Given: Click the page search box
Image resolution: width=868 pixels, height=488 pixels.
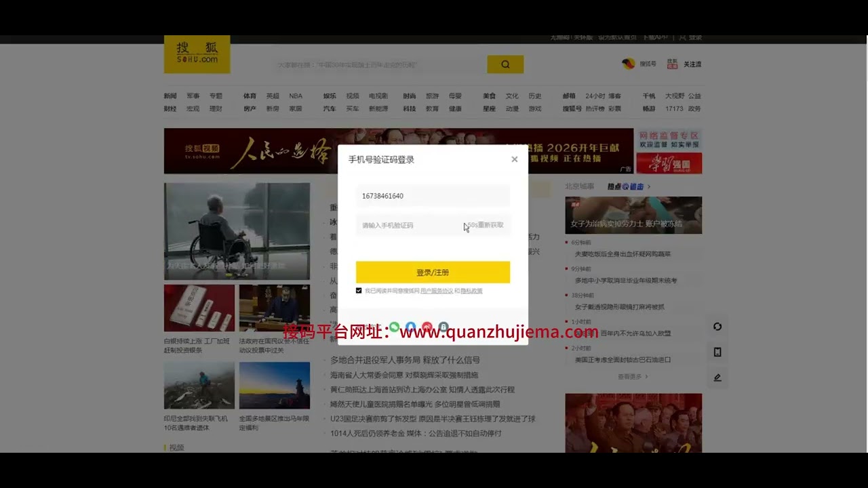Looking at the screenshot, I should point(380,64).
